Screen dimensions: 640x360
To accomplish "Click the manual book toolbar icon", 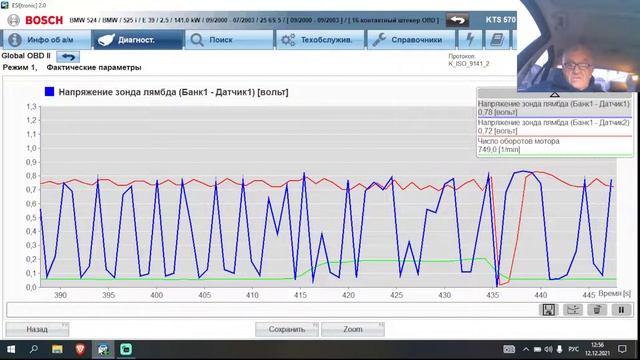I will 497,40.
